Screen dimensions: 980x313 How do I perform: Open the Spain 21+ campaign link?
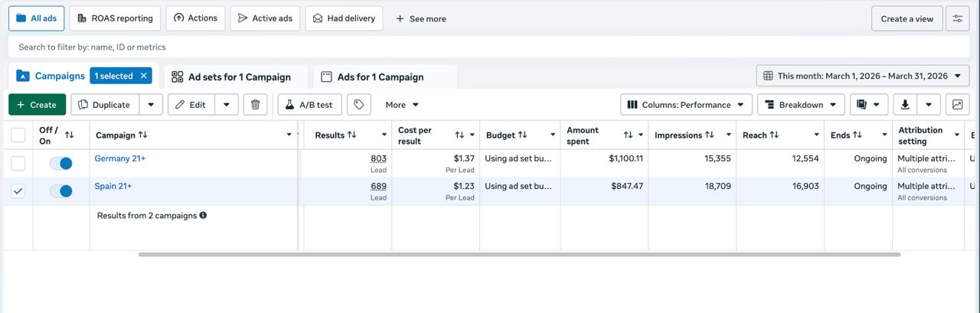coord(113,186)
